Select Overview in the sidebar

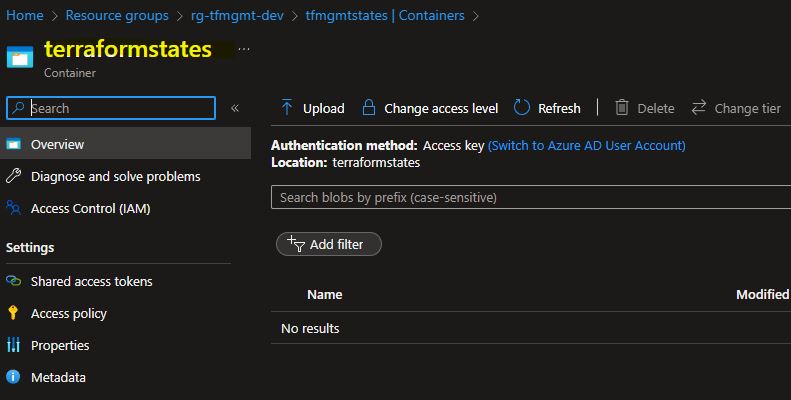(125, 144)
